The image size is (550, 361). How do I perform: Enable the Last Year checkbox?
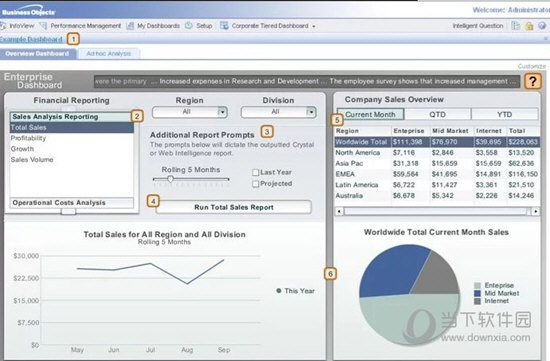(x=256, y=172)
